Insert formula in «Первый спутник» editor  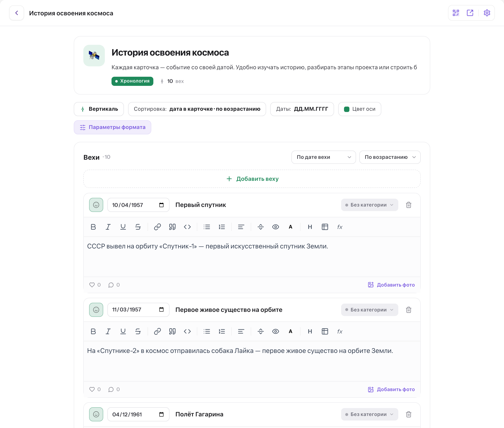[340, 227]
